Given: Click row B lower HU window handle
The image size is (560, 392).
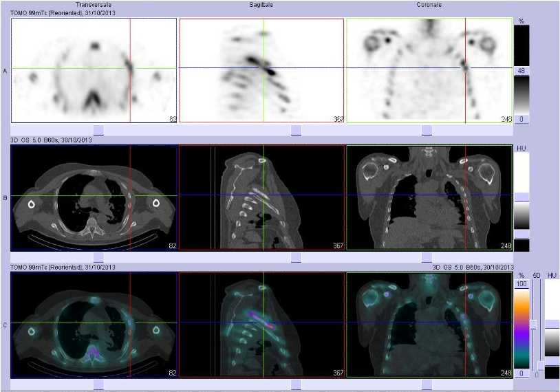Looking at the screenshot, I should point(521,235).
